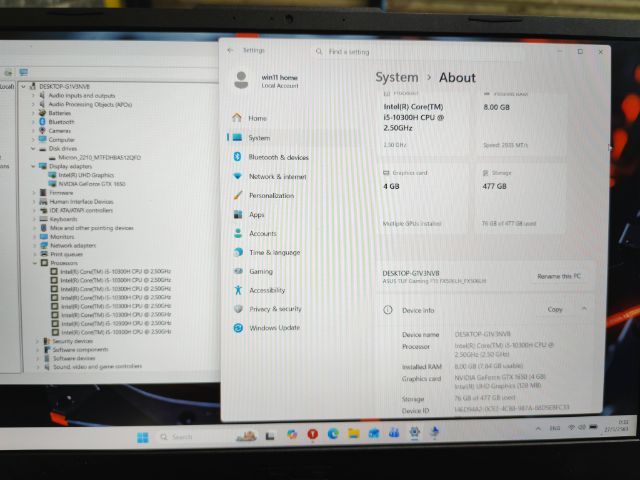
Task: Click the battery icon in system tray
Action: pos(594,427)
